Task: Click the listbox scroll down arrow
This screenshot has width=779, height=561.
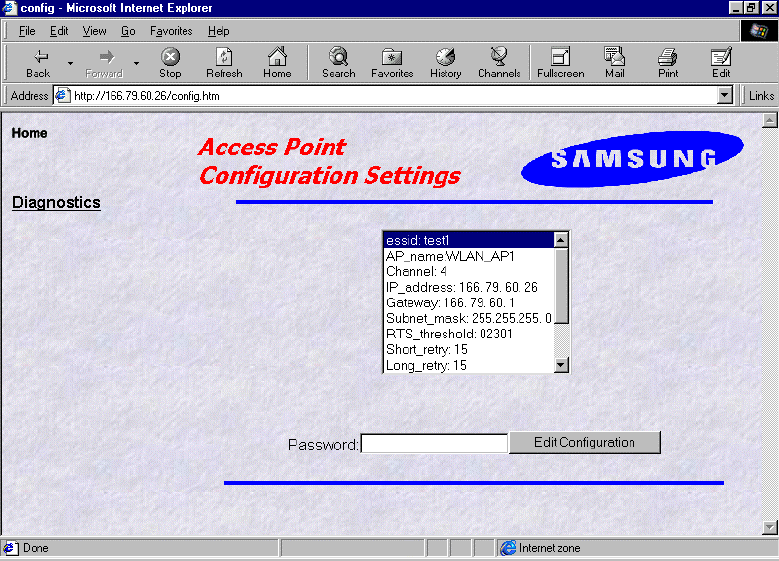Action: [x=561, y=365]
